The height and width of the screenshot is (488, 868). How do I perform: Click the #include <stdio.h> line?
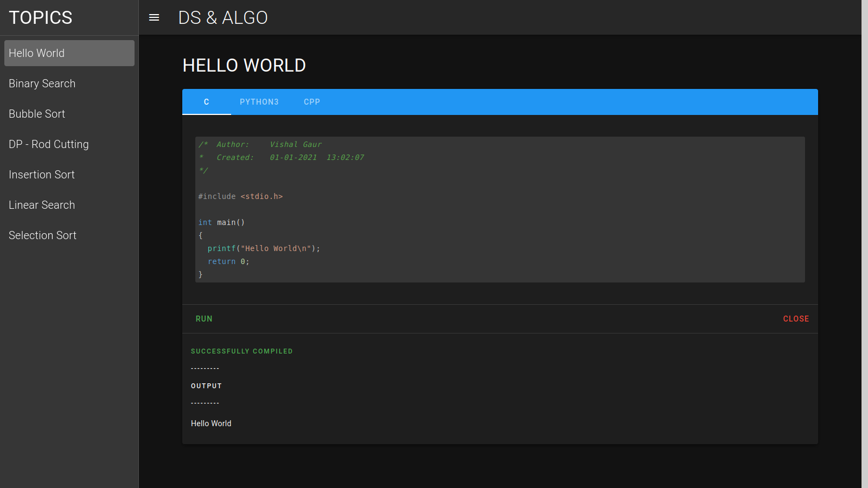click(x=240, y=196)
